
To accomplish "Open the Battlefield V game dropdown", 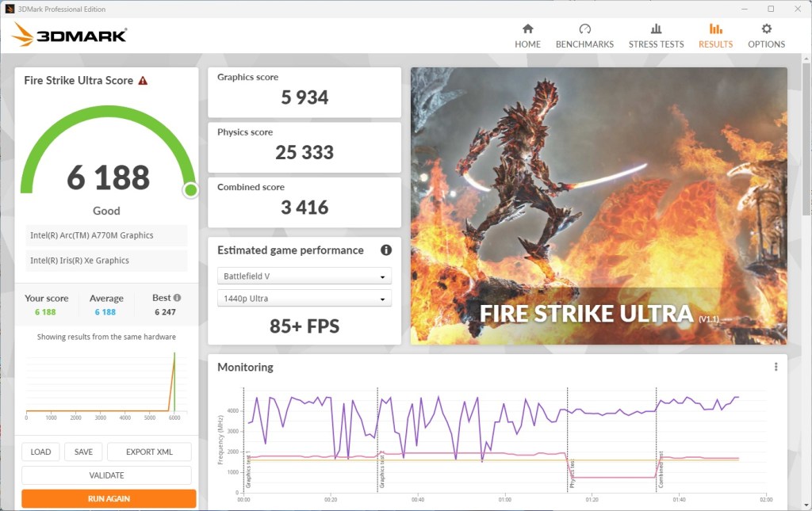I will tap(304, 276).
